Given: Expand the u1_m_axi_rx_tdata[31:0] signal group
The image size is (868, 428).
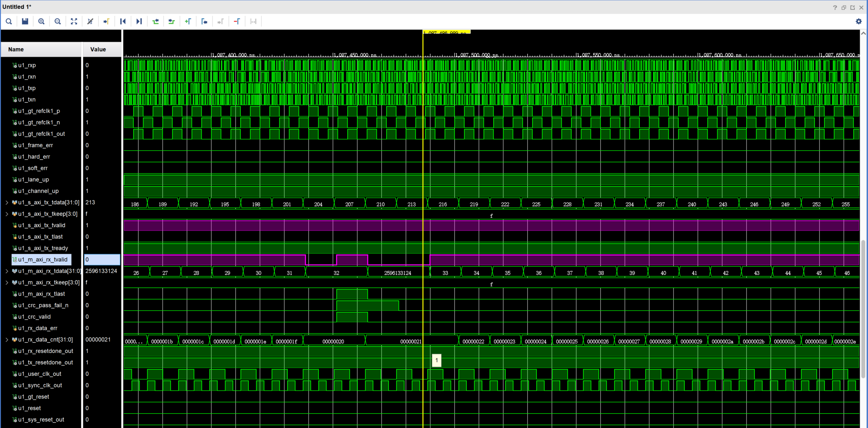Looking at the screenshot, I should pyautogui.click(x=7, y=271).
